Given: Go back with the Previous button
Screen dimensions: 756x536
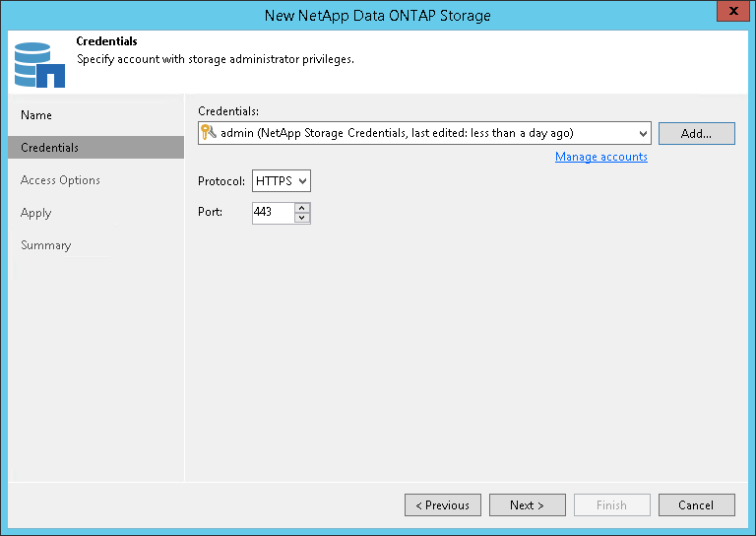Looking at the screenshot, I should coord(443,505).
